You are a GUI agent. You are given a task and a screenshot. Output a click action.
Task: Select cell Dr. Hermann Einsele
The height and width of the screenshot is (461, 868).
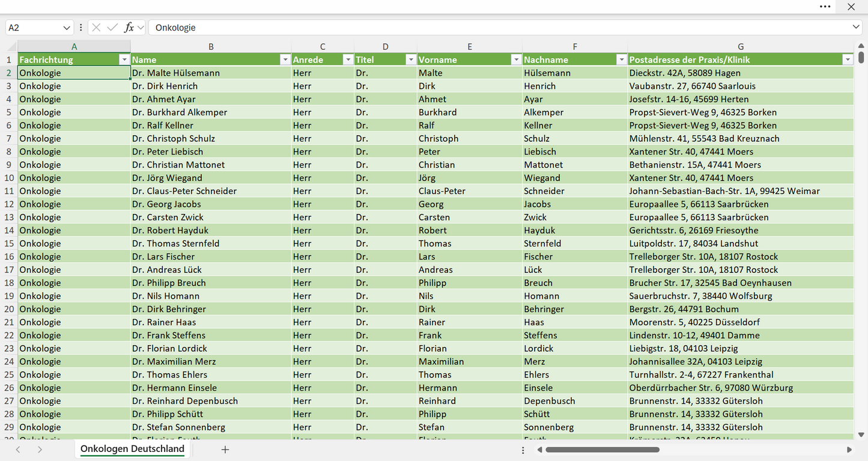point(211,388)
